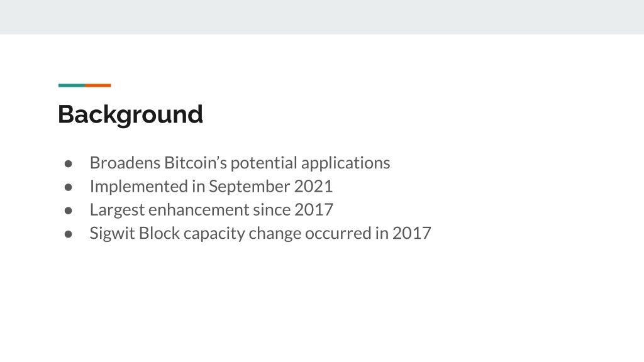Select the teal segment of accent line
The width and height of the screenshot is (644, 362).
tap(72, 85)
